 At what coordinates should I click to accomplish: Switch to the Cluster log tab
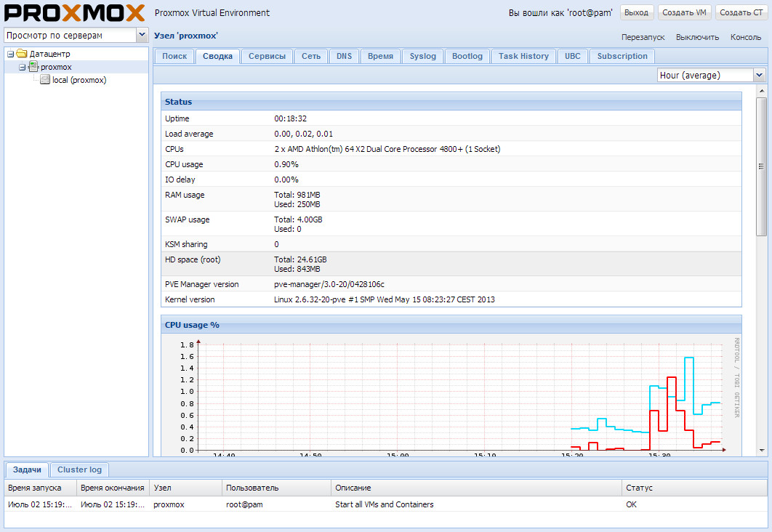pyautogui.click(x=79, y=469)
